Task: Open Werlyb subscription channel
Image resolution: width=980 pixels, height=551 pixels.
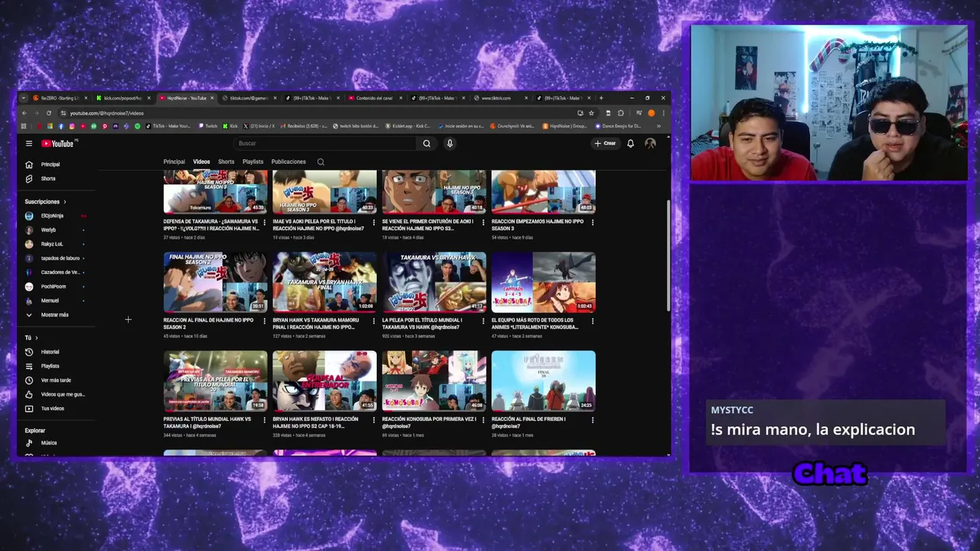Action: [x=57, y=230]
